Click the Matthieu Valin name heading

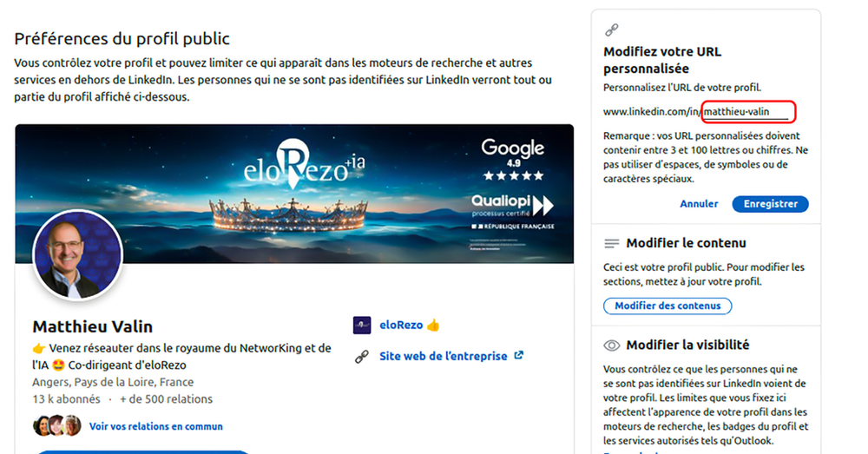(x=93, y=326)
